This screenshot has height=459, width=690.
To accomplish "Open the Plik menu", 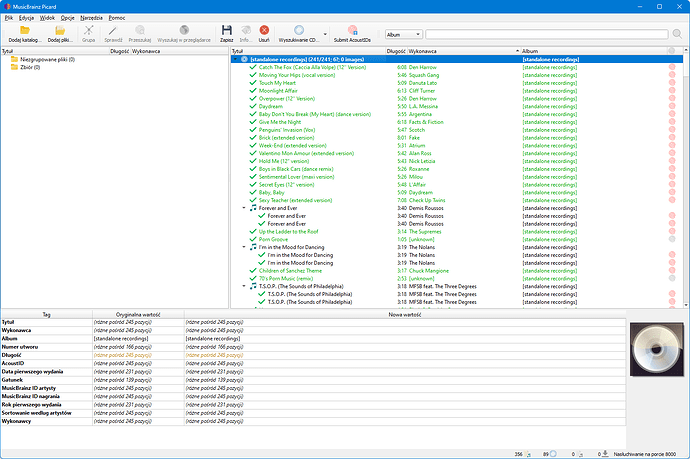I will pos(9,18).
